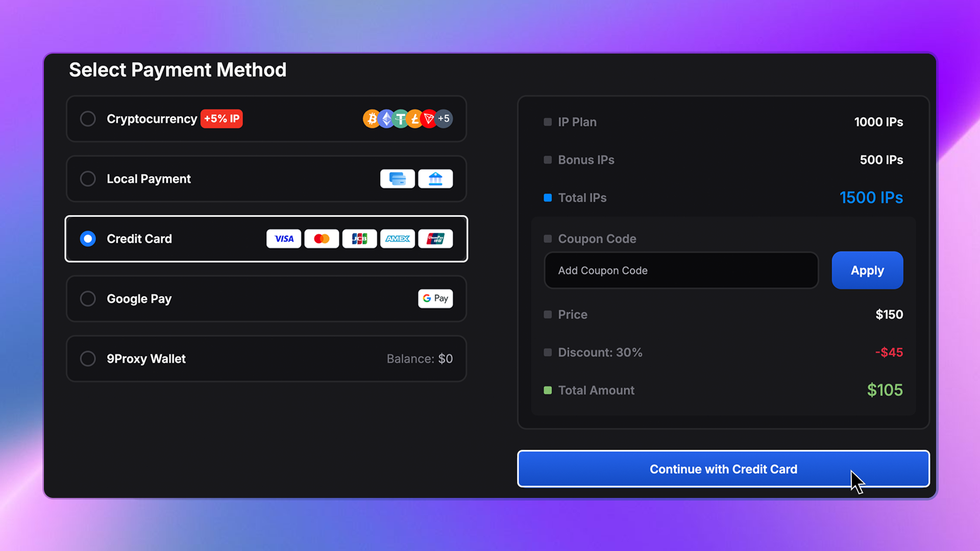Select the Local Payment radio button
980x551 pixels.
(x=88, y=179)
